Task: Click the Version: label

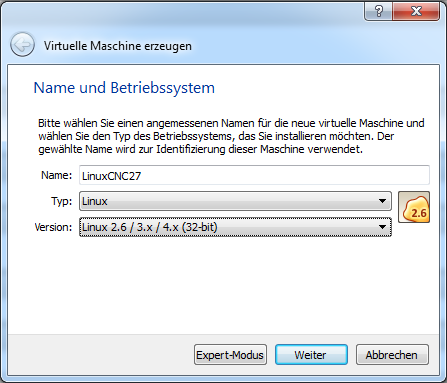Action: 53,227
